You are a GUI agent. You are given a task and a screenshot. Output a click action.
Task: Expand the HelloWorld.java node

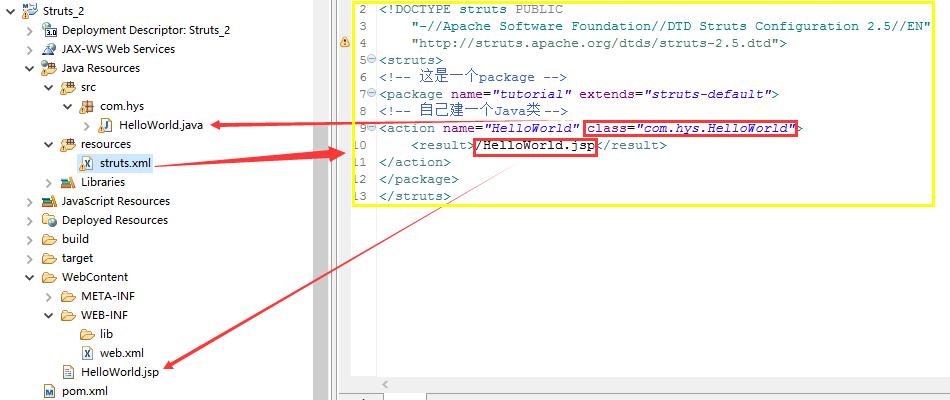(x=87, y=125)
